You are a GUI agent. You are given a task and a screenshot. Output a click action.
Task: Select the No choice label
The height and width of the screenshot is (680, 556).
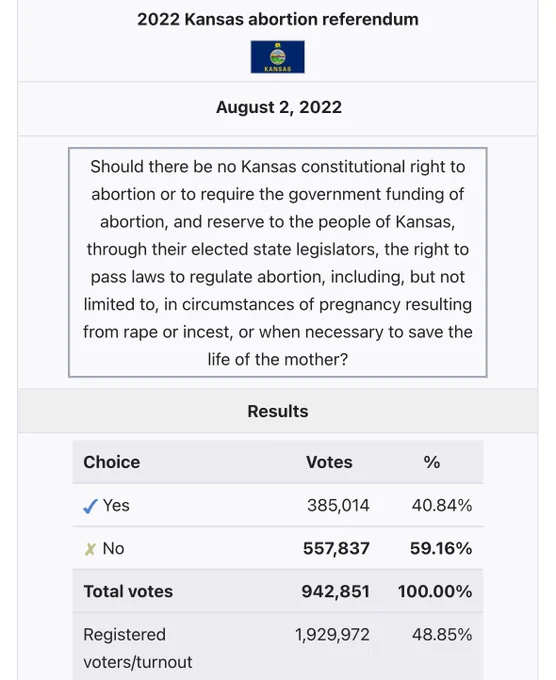point(113,549)
